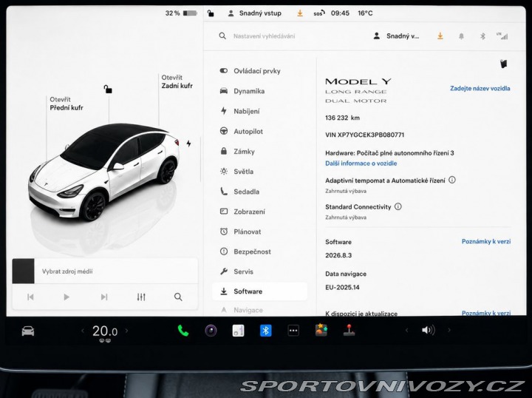Decrease cabin temperature with left arrow
This screenshot has height=398, width=532.
click(x=83, y=331)
